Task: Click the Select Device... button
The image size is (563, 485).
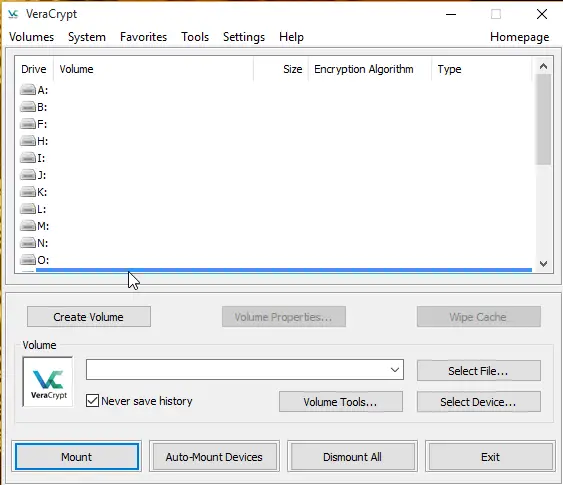Action: tap(479, 402)
